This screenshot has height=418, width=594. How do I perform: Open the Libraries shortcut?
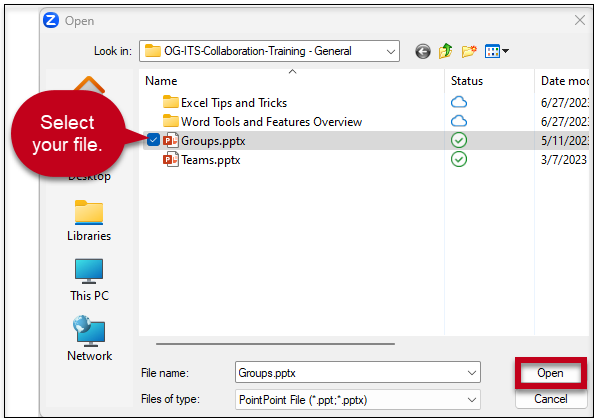click(x=89, y=221)
